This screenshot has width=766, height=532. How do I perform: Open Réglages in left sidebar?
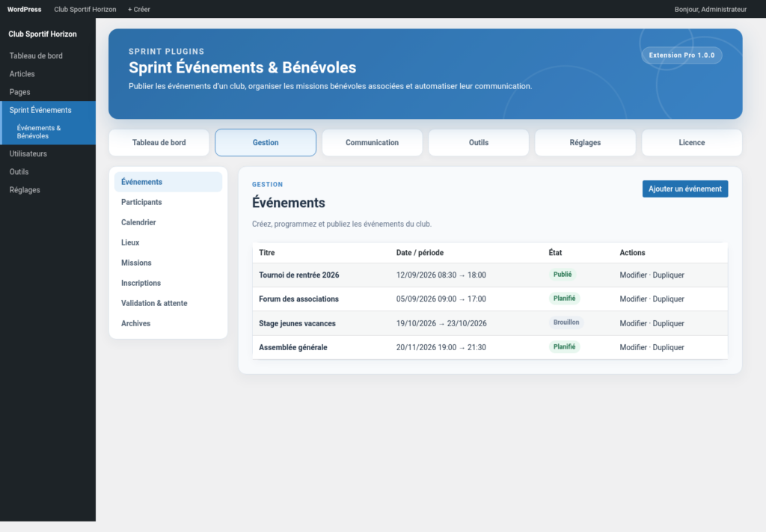48,189
